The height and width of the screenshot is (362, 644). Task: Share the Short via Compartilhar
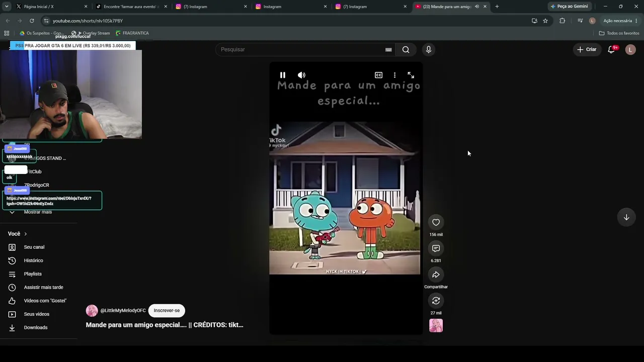tap(436, 275)
